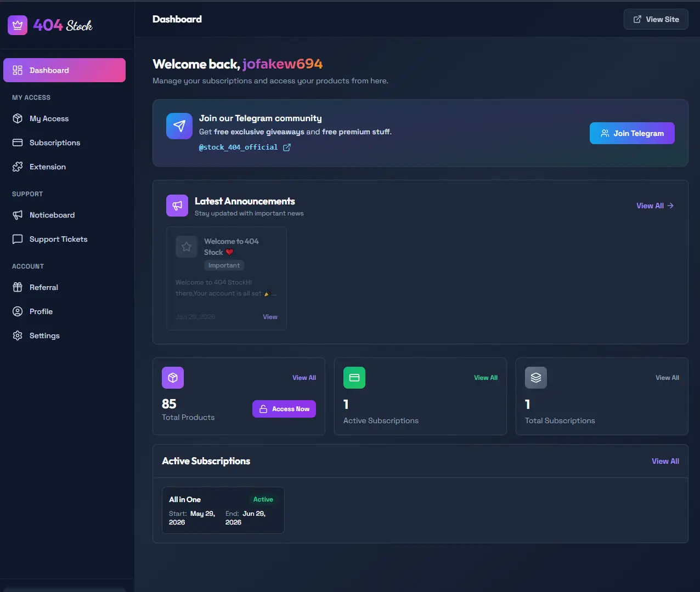Click the 85 Total Products count
This screenshot has height=592, width=700.
(169, 404)
